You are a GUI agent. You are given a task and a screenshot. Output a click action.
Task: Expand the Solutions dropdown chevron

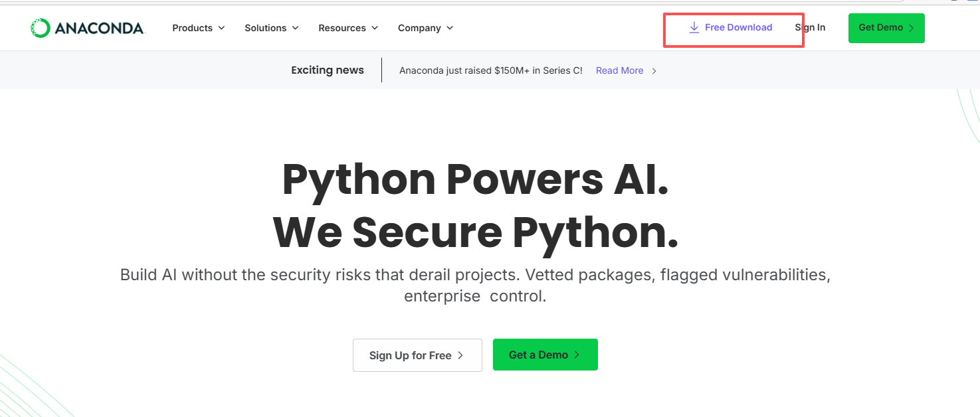[x=295, y=28]
